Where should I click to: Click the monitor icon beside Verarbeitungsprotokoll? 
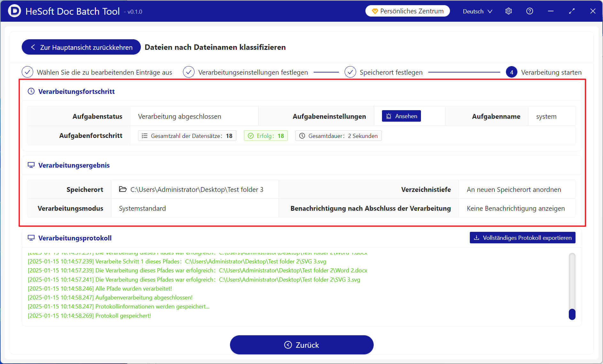(x=31, y=238)
